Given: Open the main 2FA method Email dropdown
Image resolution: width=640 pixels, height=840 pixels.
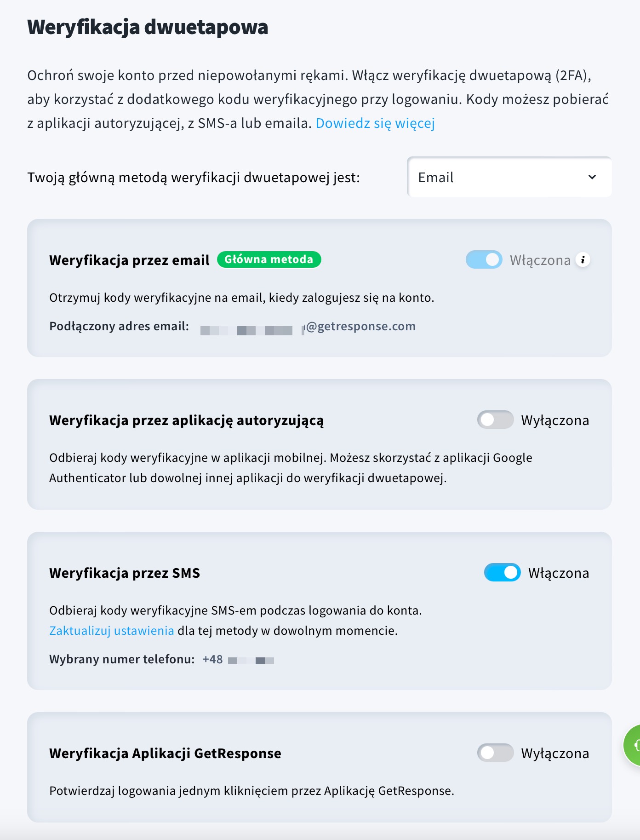Looking at the screenshot, I should click(x=509, y=177).
